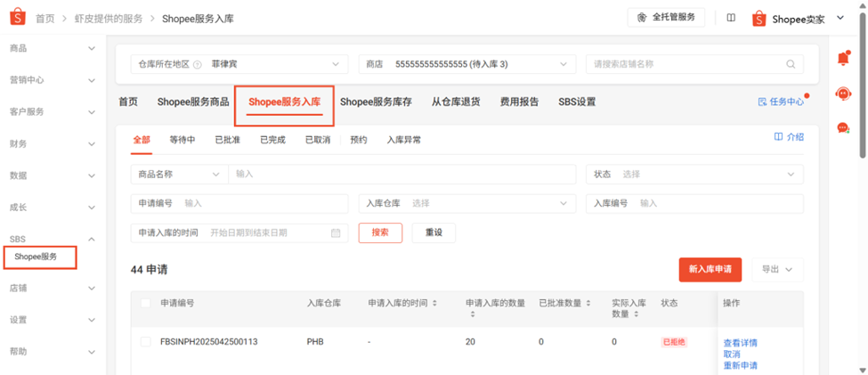Click the 申请编号 input field
The image size is (868, 375).
(239, 203)
